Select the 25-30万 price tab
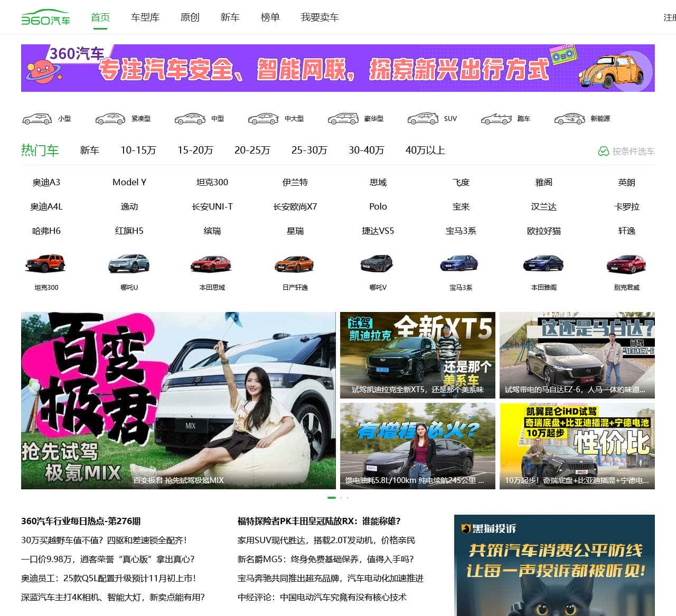Image resolution: width=676 pixels, height=616 pixels. pyautogui.click(x=309, y=150)
